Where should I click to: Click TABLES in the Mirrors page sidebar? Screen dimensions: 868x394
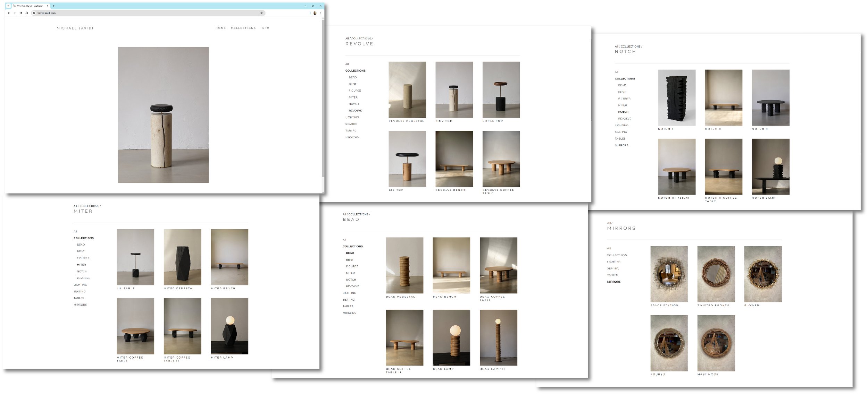coord(612,275)
